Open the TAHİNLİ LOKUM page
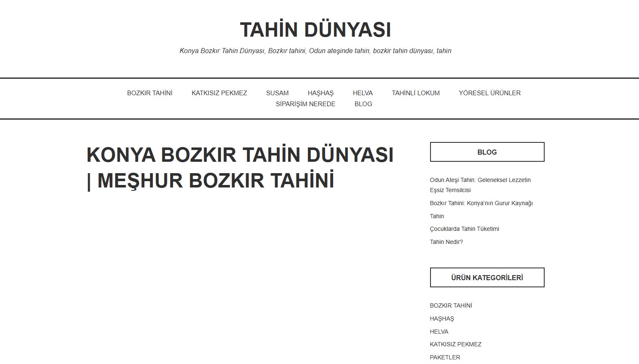The image size is (639, 364). click(415, 93)
